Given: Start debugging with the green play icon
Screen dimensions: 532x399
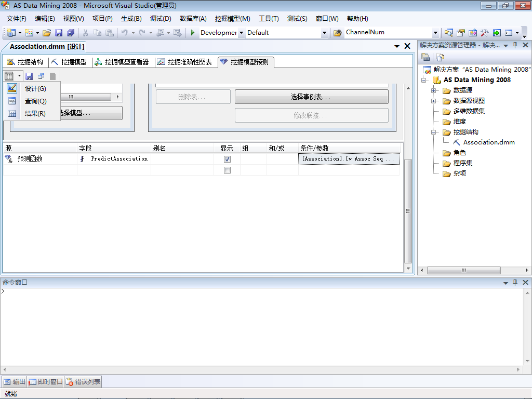Looking at the screenshot, I should coord(193,33).
